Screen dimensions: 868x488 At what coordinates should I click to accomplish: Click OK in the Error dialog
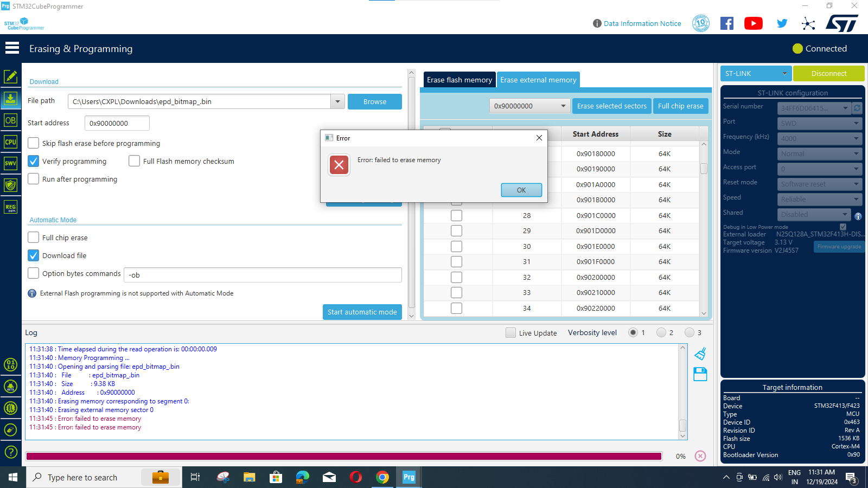coord(521,190)
